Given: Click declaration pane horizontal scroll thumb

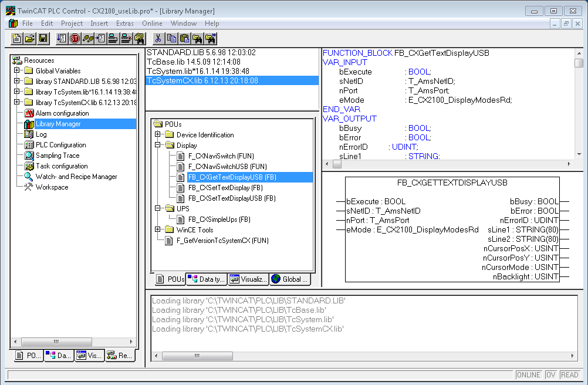Looking at the screenshot, I should 337,164.
